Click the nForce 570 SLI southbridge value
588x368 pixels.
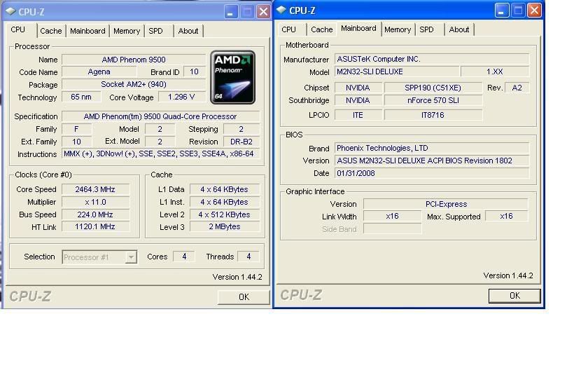[x=433, y=100]
